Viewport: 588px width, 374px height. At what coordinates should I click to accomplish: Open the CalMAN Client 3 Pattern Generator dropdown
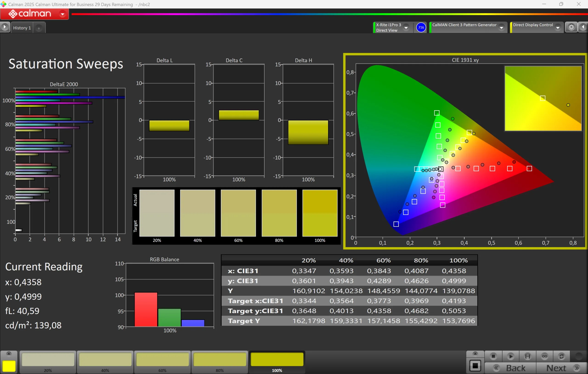point(501,28)
